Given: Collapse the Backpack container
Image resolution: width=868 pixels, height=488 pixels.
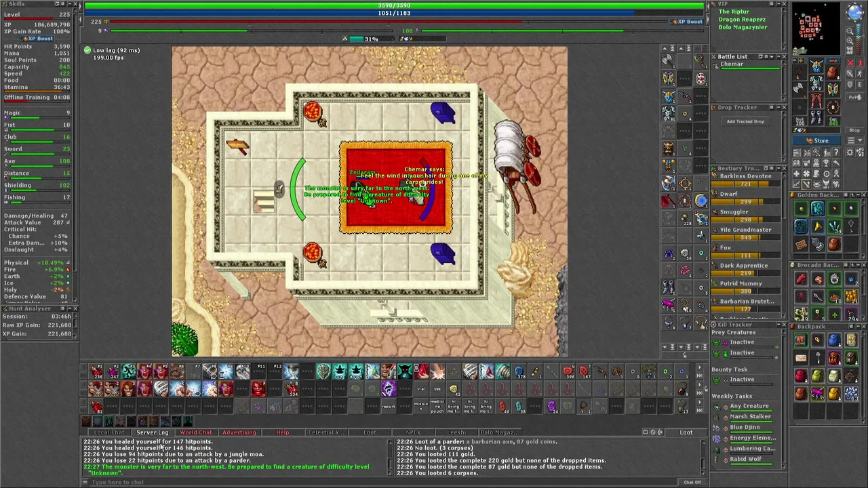Looking at the screenshot, I should tap(859, 326).
